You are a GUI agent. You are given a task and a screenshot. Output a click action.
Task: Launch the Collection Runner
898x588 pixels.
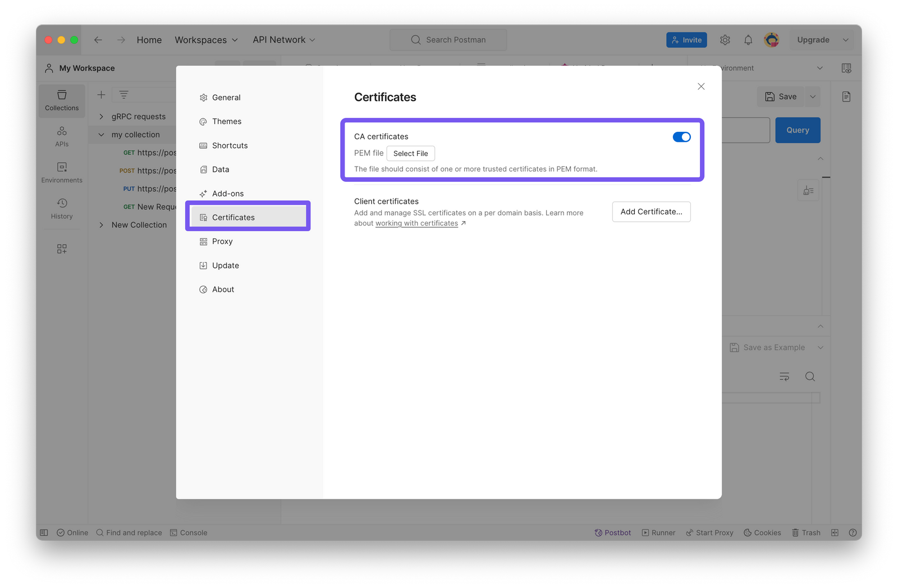[x=658, y=532]
